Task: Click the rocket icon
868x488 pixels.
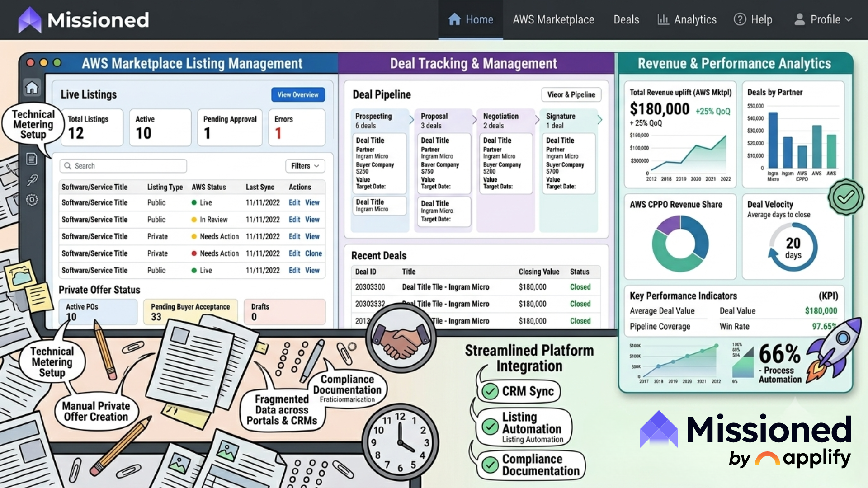Action: [x=834, y=350]
